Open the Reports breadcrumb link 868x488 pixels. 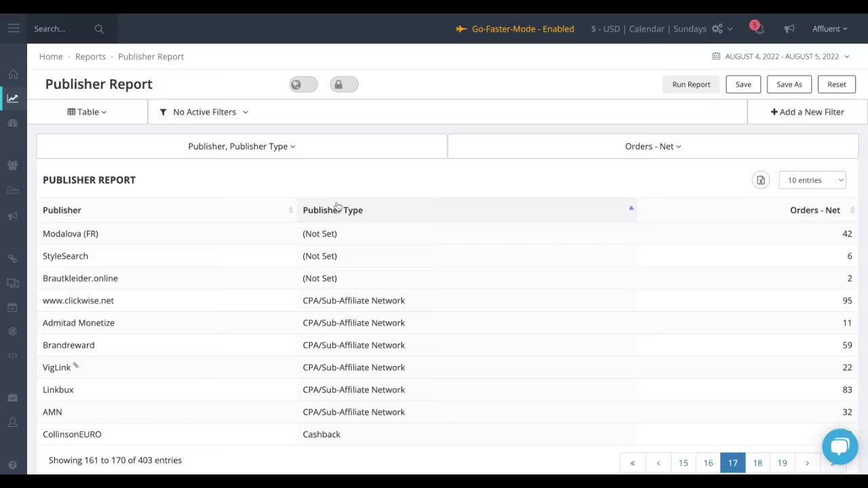point(90,56)
